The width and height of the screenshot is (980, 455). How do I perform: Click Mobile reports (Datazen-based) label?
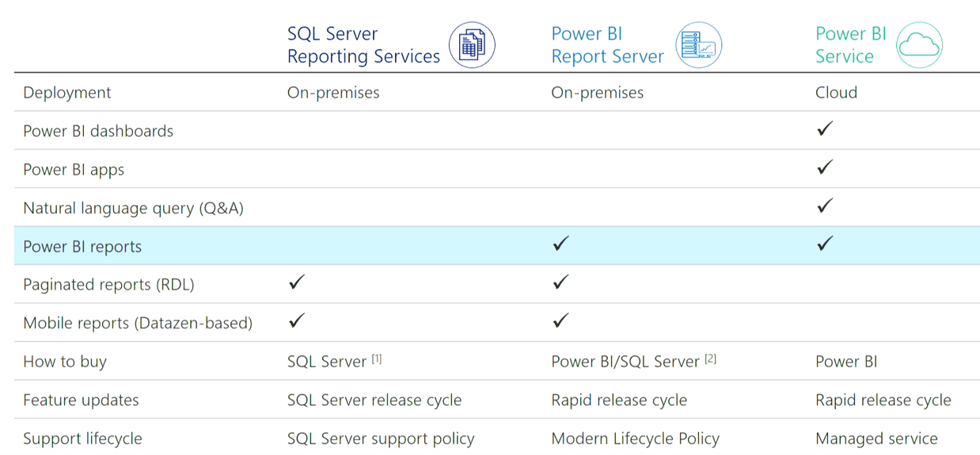point(138,323)
